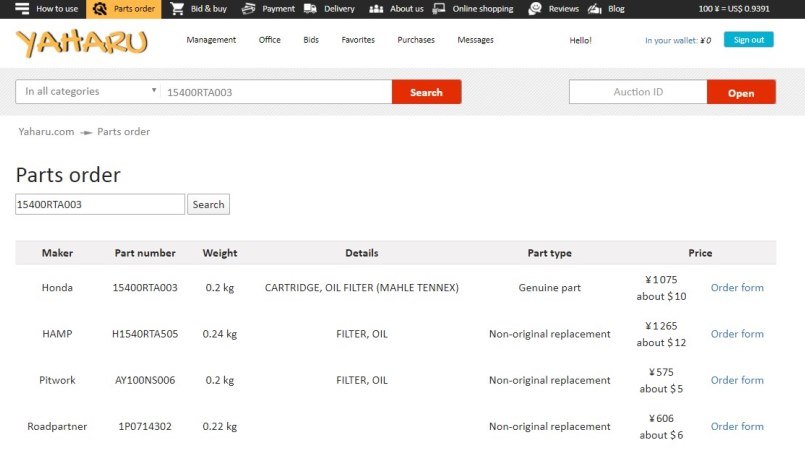Click the wallet balance link

(678, 41)
